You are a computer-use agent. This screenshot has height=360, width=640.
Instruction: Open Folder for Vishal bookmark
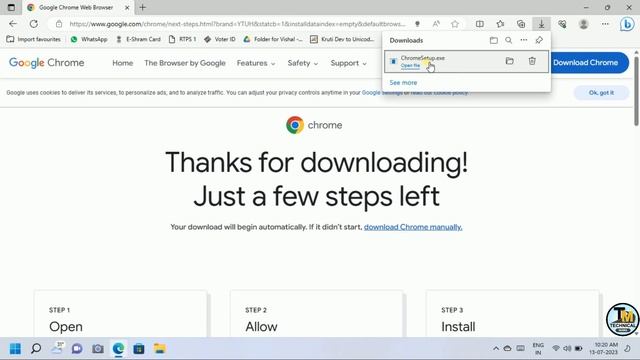tap(273, 39)
